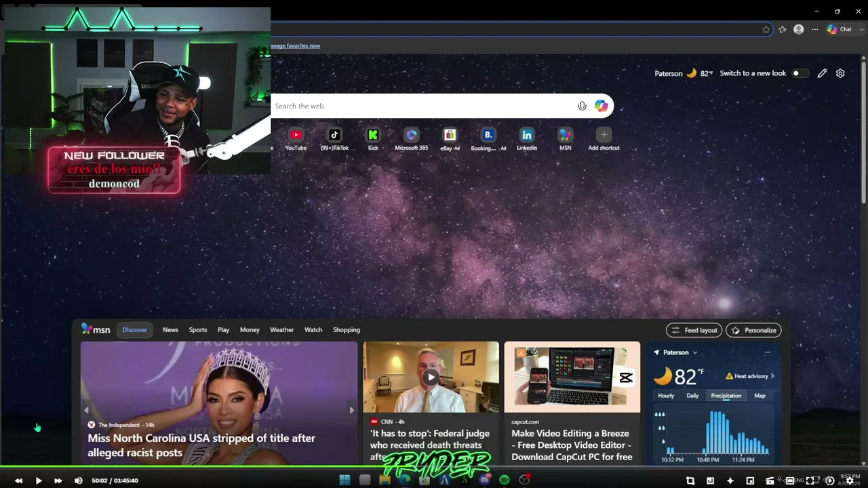Image resolution: width=868 pixels, height=488 pixels.
Task: Read the Miss North Carolina USA headline
Action: (x=201, y=445)
